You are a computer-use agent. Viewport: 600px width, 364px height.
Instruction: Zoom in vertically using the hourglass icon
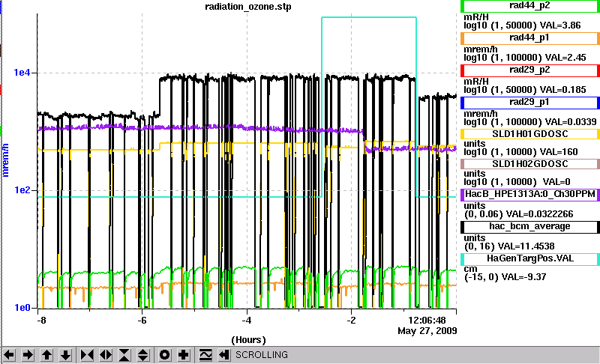(124, 355)
